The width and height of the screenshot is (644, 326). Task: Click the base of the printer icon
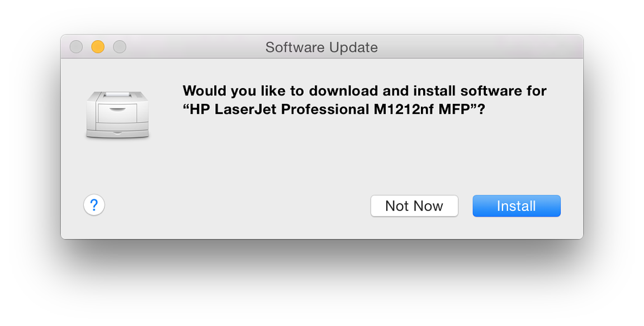pos(117,133)
